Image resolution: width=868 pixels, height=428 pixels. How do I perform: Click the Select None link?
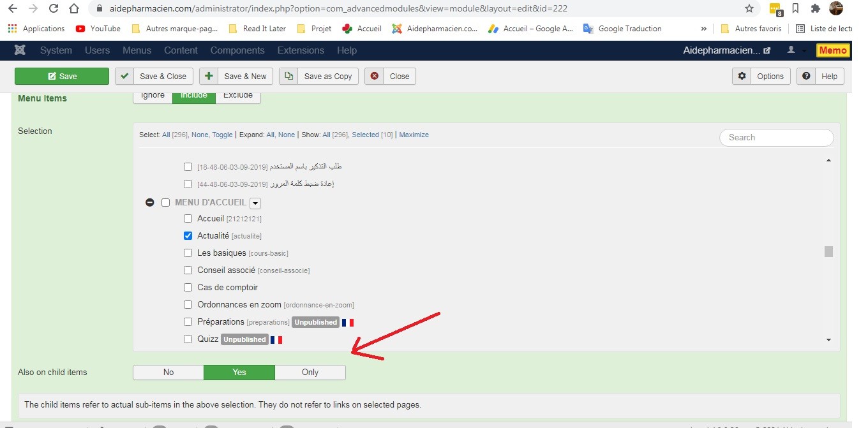point(200,135)
